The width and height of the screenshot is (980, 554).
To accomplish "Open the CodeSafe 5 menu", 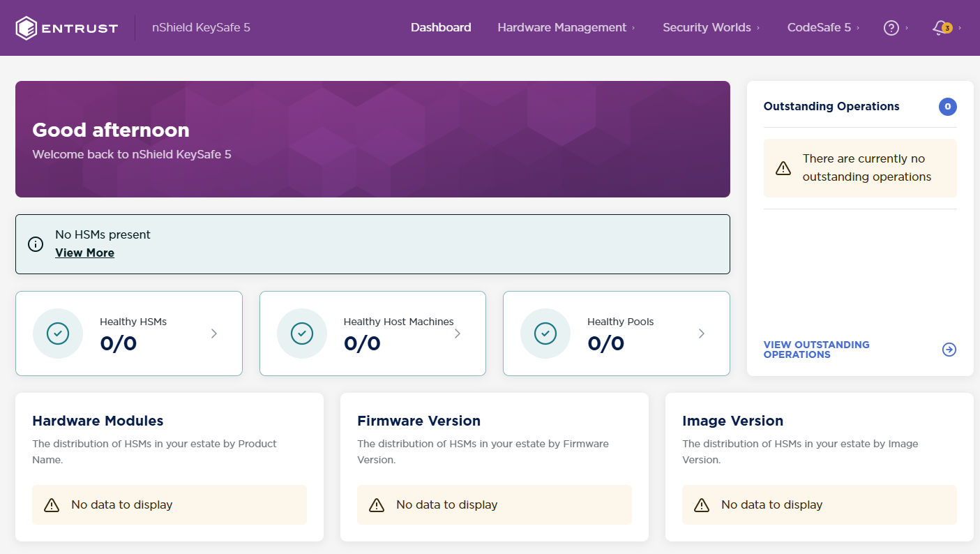I will click(819, 27).
